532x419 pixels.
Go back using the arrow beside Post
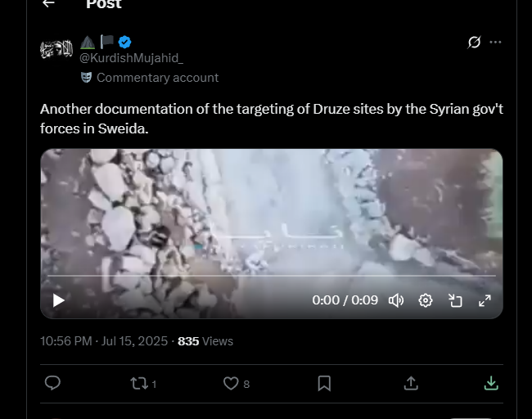[48, 3]
